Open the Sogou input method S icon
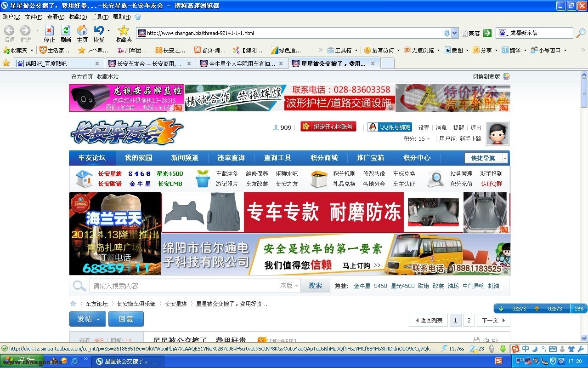Screen dimensions: 588x368 coord(516,349)
